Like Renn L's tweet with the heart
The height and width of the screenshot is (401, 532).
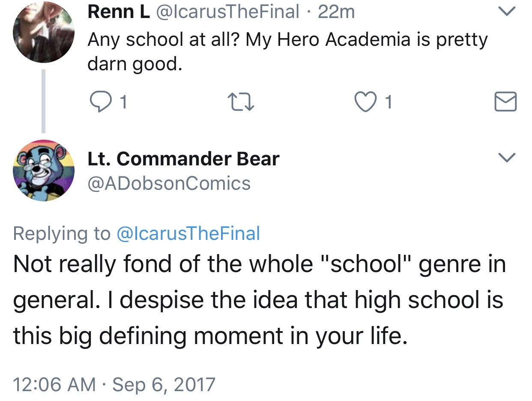(x=365, y=102)
